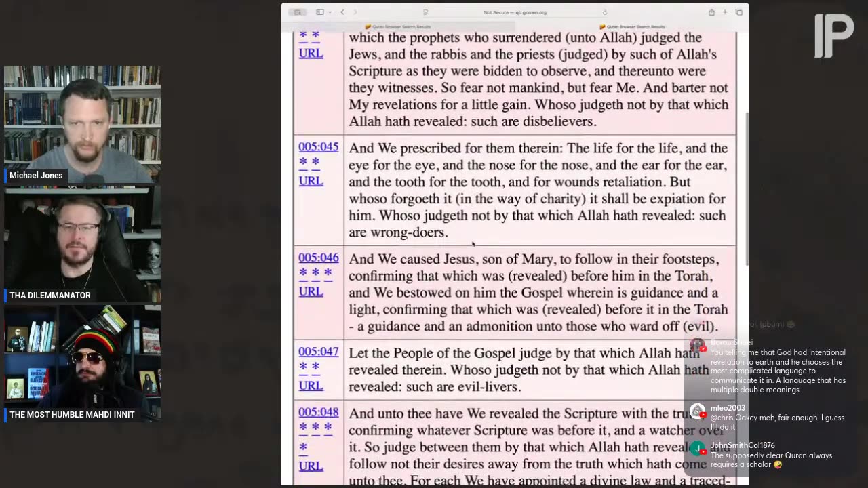Click the qb.gomen.org address bar
868x488 pixels.
(x=515, y=12)
